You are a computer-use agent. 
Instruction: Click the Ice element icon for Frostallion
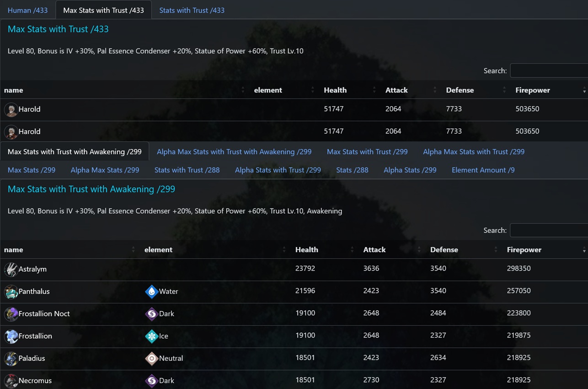[x=151, y=336]
